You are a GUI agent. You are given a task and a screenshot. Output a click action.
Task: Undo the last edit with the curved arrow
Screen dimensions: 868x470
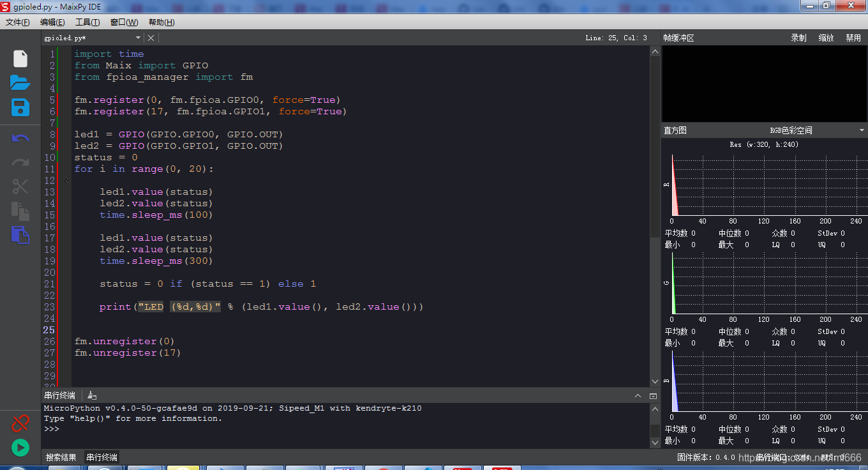coord(20,139)
